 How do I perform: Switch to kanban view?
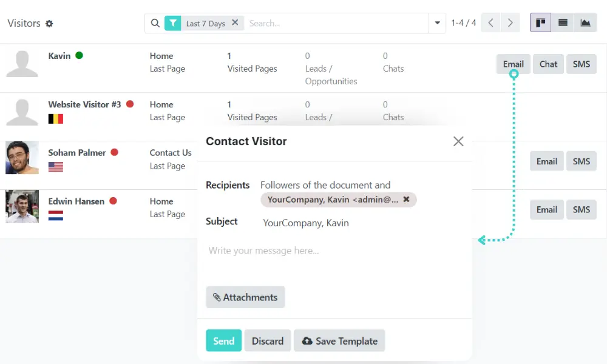[540, 23]
